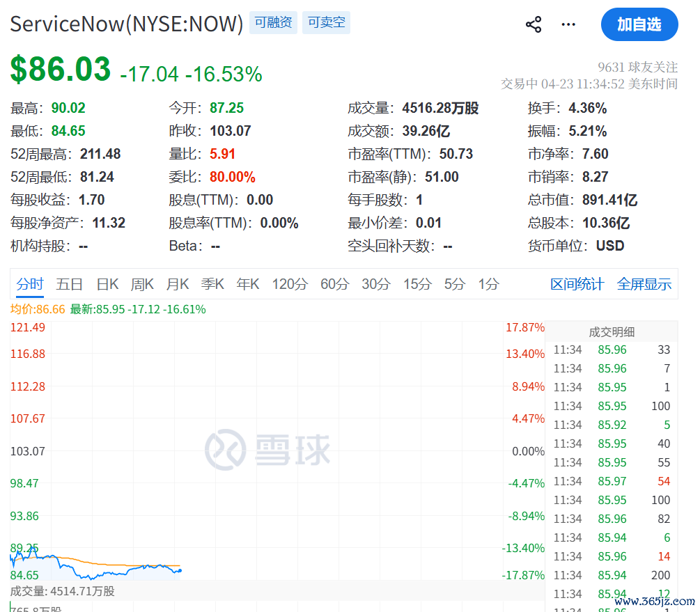
Task: Click the blue price line's latest point
Action: coord(180,570)
